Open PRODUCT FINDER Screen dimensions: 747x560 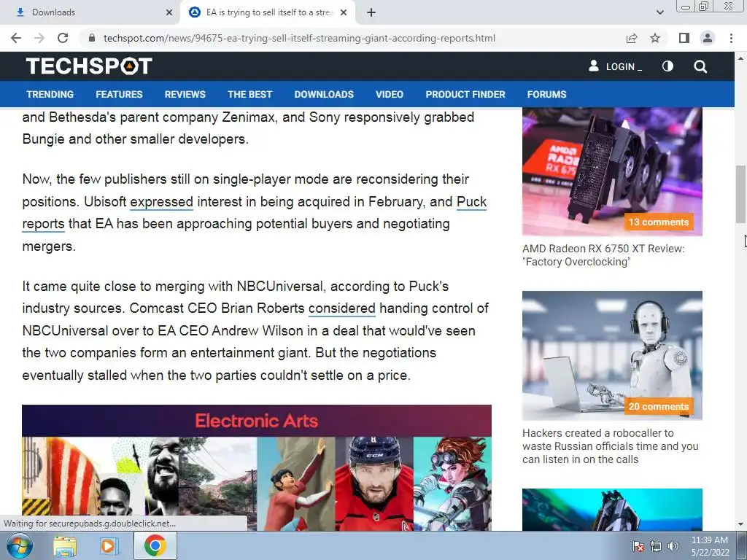(x=465, y=94)
